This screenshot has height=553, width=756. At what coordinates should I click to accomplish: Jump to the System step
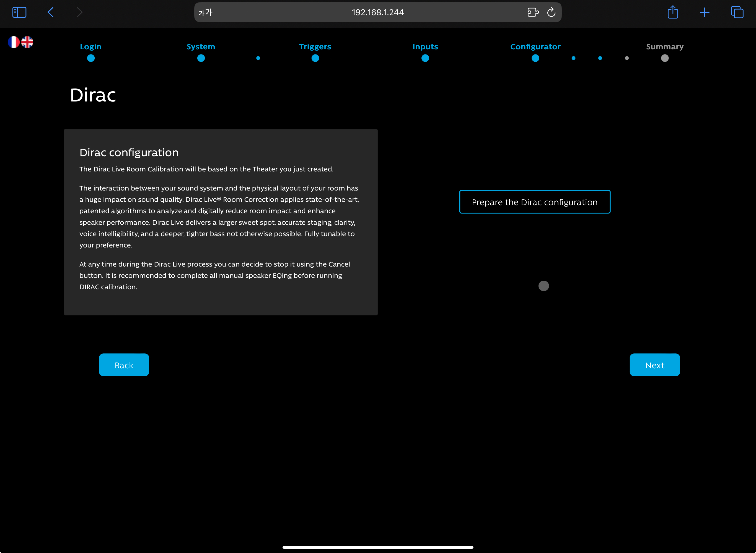click(201, 47)
